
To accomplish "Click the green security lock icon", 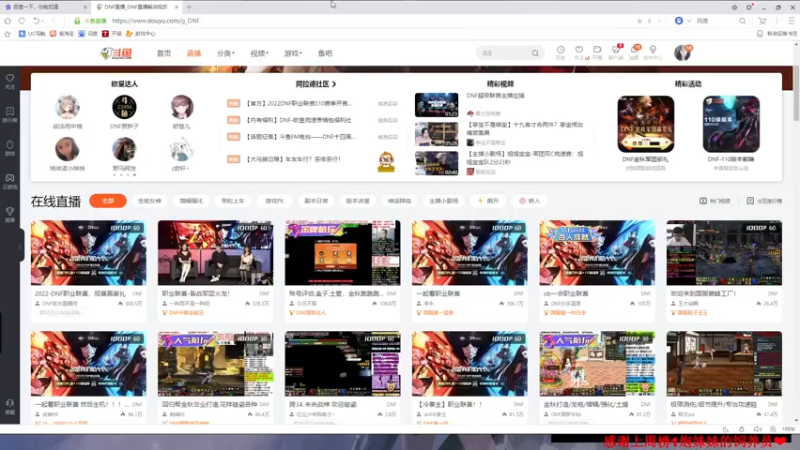I will click(77, 21).
